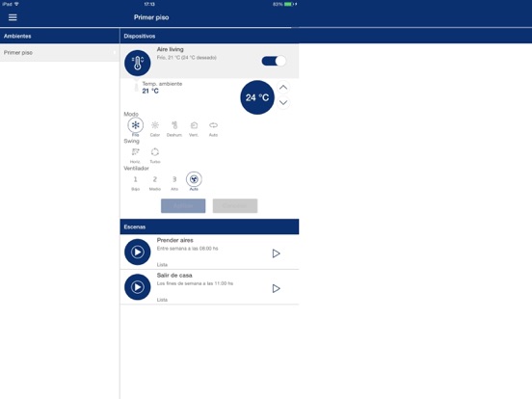
Task: Run the Salir de casa scene
Action: (x=276, y=288)
